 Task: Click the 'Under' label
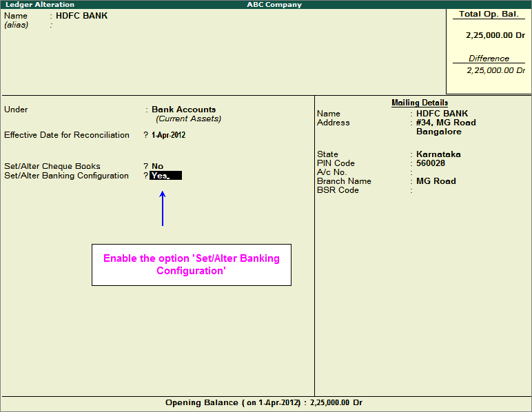click(16, 110)
